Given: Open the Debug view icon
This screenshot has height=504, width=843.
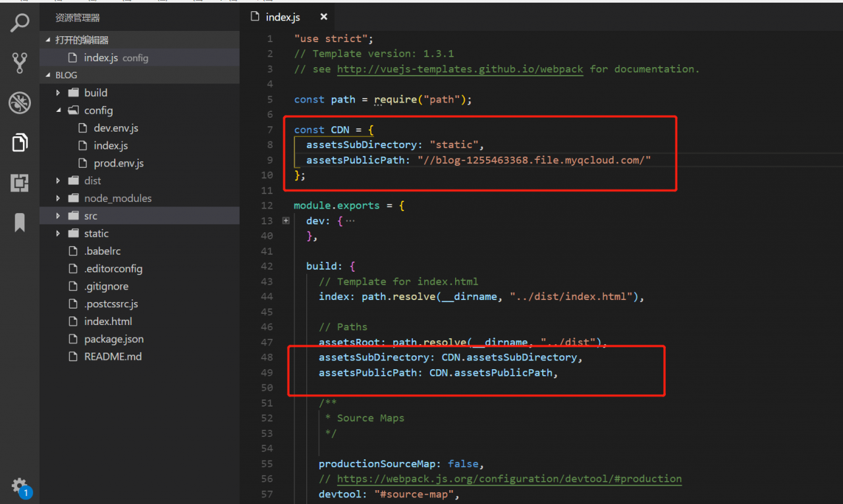Looking at the screenshot, I should click(x=20, y=103).
